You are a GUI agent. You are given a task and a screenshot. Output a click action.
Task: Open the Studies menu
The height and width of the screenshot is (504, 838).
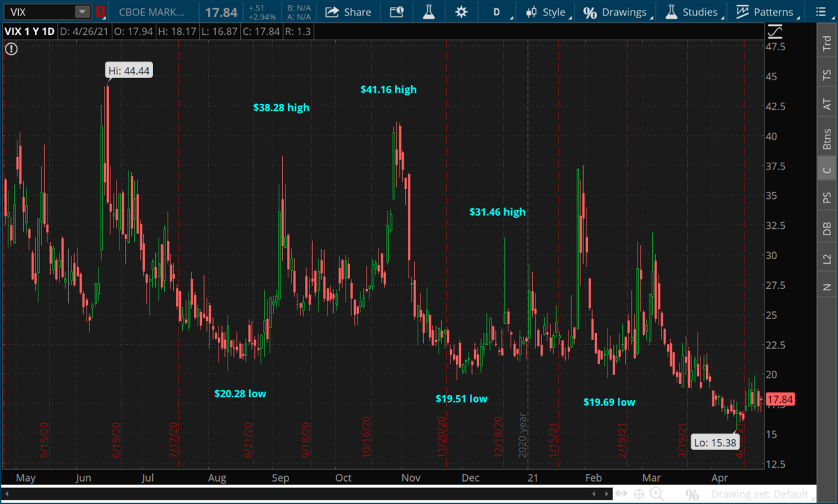coord(692,12)
